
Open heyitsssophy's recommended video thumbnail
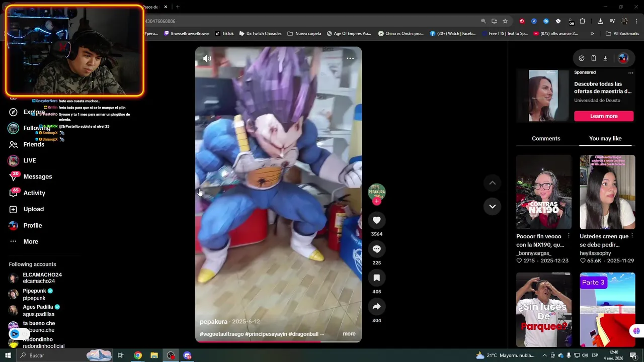[x=607, y=192]
